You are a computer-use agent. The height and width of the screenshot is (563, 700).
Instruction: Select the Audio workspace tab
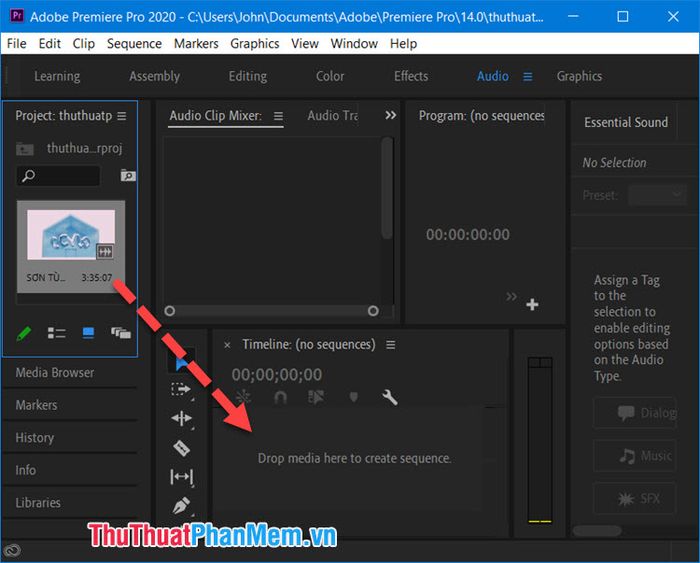(492, 76)
